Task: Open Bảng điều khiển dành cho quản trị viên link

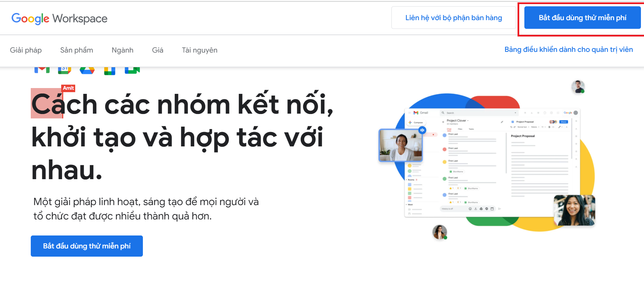Action: pyautogui.click(x=568, y=49)
